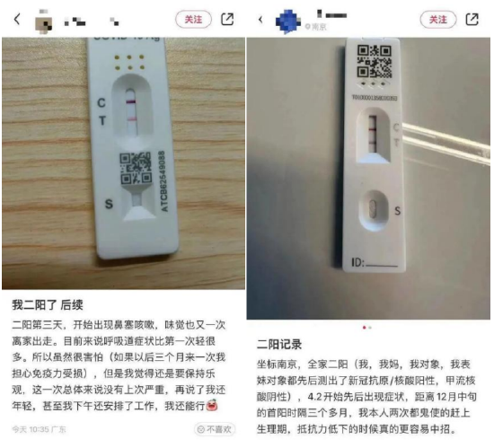This screenshot has width=494, height=448.
Task: Select the second image pagination dot
Action: (x=370, y=328)
